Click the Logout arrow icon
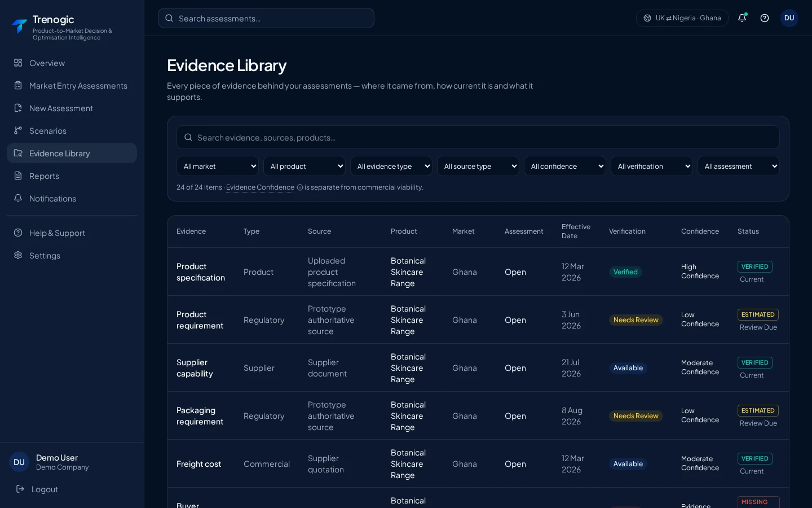The width and height of the screenshot is (812, 508). (x=20, y=489)
